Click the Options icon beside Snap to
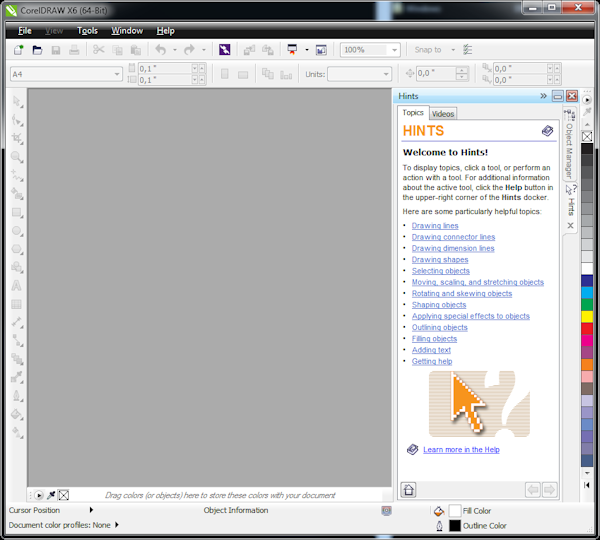This screenshot has width=600, height=540. coord(468,49)
